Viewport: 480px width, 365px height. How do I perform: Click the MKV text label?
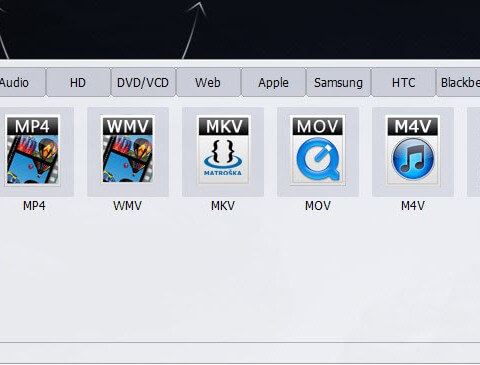(x=223, y=206)
